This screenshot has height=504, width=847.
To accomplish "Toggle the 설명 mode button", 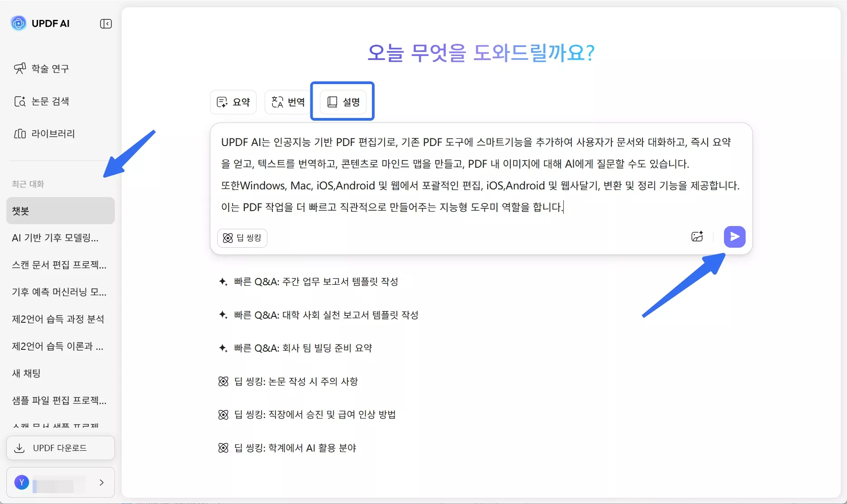I will tap(343, 101).
